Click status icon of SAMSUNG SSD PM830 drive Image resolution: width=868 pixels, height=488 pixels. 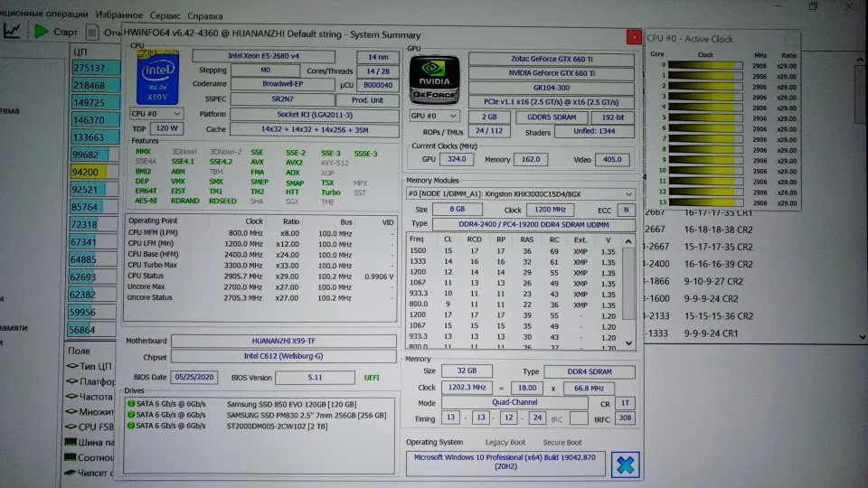coord(131,415)
